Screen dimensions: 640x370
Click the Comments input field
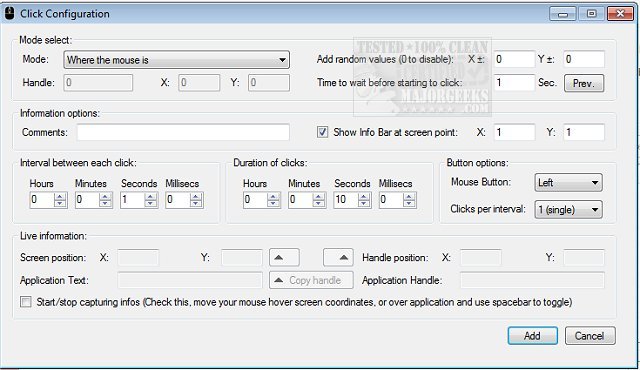[x=183, y=132]
